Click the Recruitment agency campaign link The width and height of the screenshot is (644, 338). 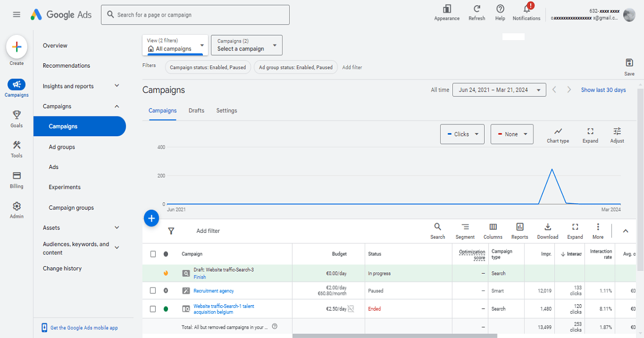click(x=214, y=291)
